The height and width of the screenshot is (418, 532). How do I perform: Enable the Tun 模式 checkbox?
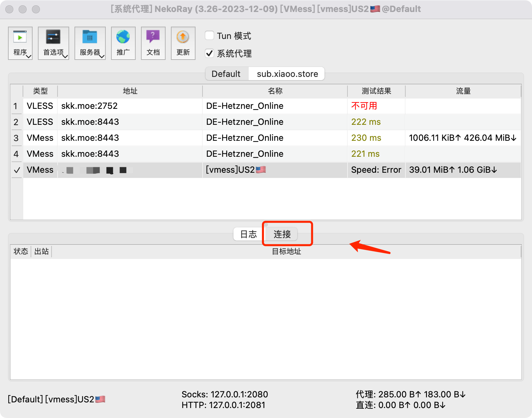pos(209,36)
